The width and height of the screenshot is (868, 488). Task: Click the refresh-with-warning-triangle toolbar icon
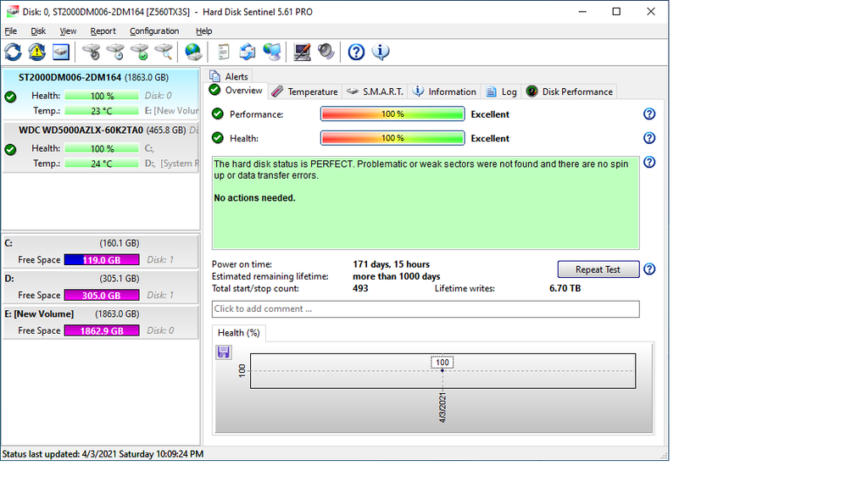point(37,52)
